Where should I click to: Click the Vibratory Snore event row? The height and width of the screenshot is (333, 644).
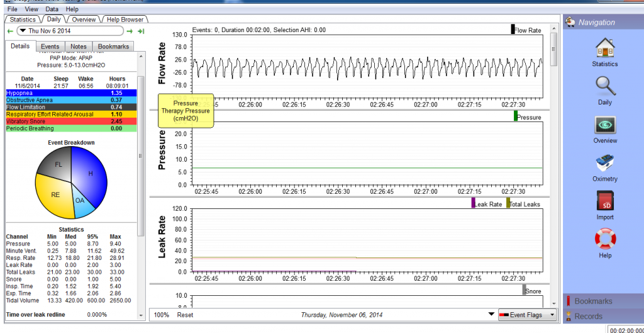[x=70, y=121]
